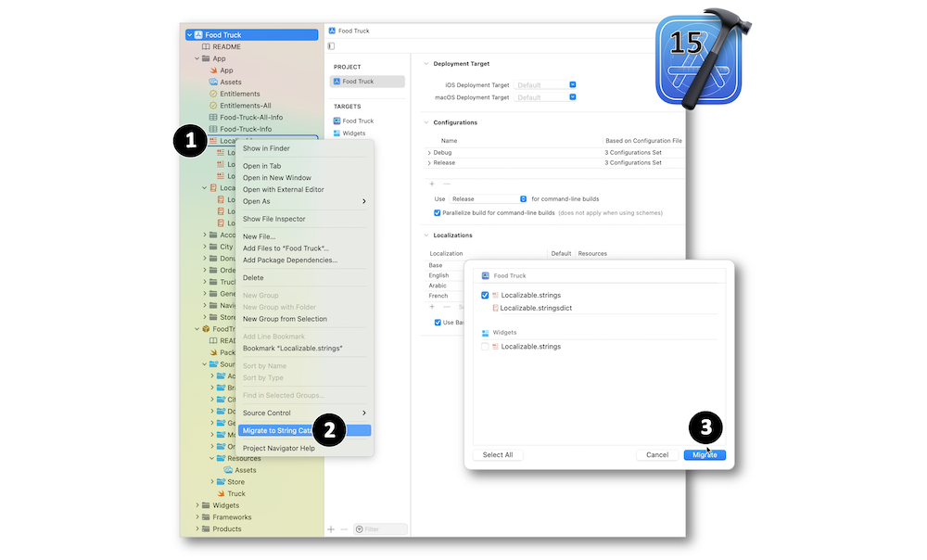Screen dimensions: 927x560
Task: Collapse the App folder in navigator
Action: (x=197, y=58)
